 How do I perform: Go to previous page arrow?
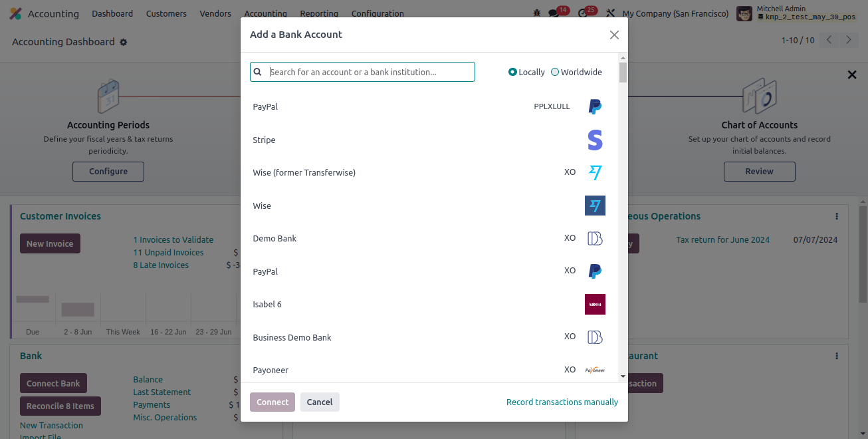pyautogui.click(x=829, y=40)
